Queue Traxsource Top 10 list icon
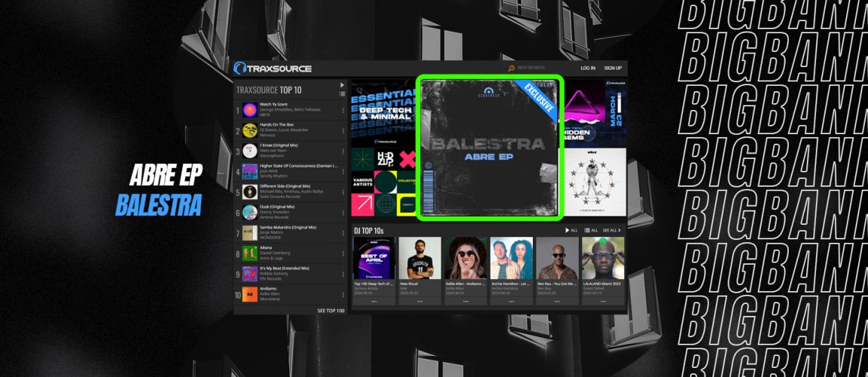The height and width of the screenshot is (377, 868). click(x=342, y=94)
